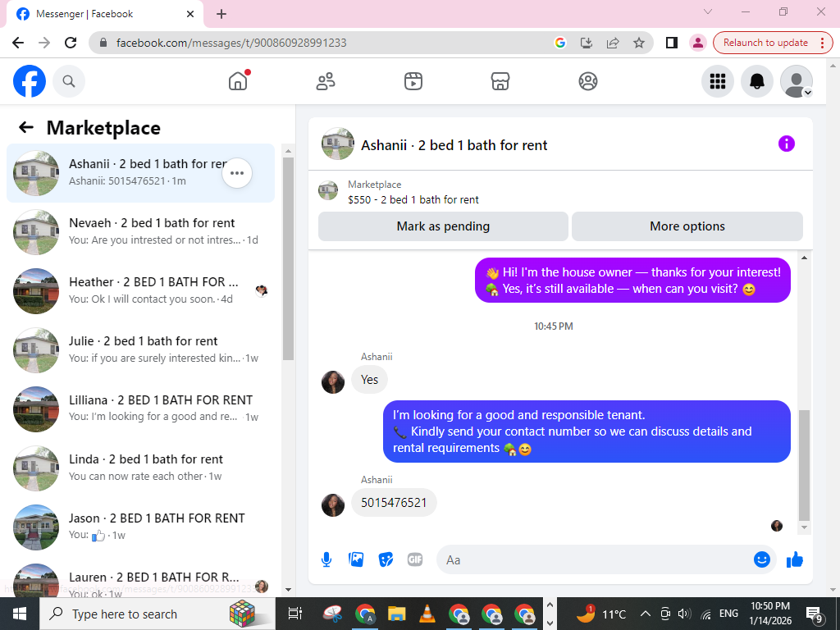Click the chat list scroll-down arrow

click(x=288, y=589)
